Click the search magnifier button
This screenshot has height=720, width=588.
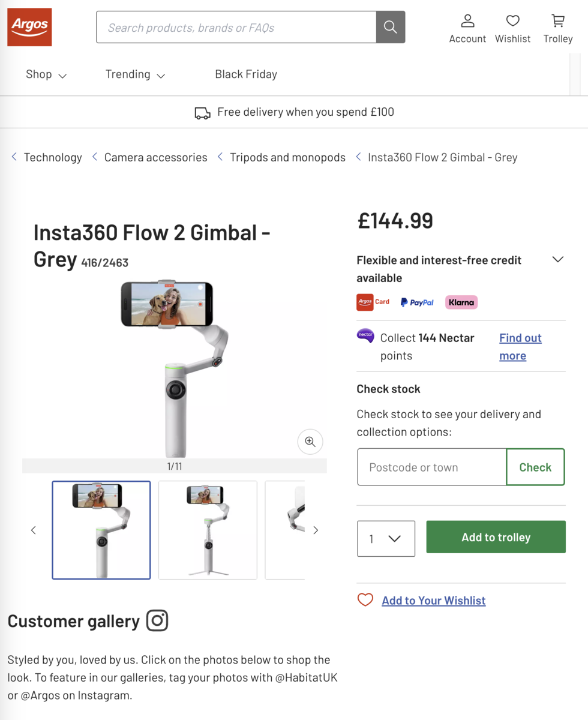click(391, 27)
